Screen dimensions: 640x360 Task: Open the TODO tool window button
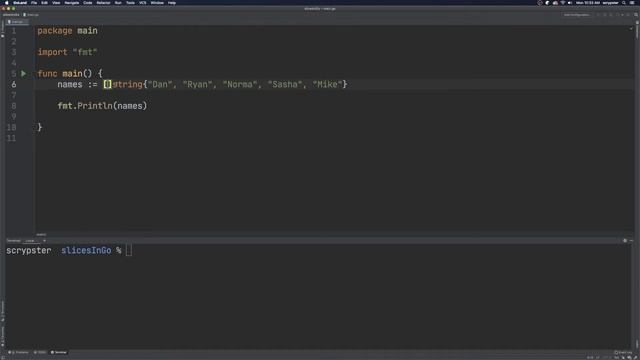click(40, 352)
